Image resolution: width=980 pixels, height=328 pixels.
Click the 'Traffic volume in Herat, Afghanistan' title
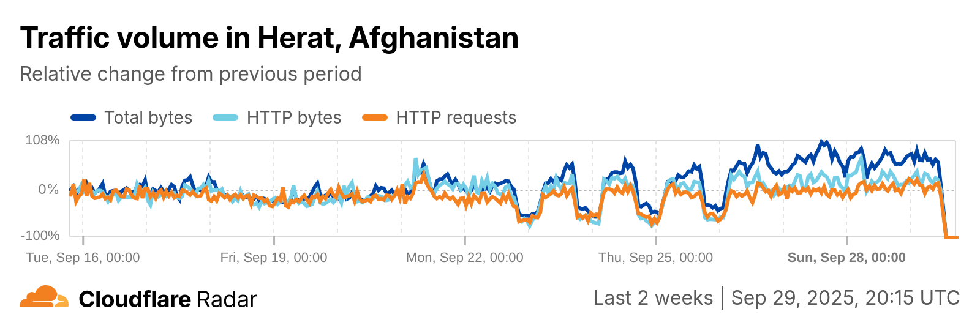pos(269,38)
